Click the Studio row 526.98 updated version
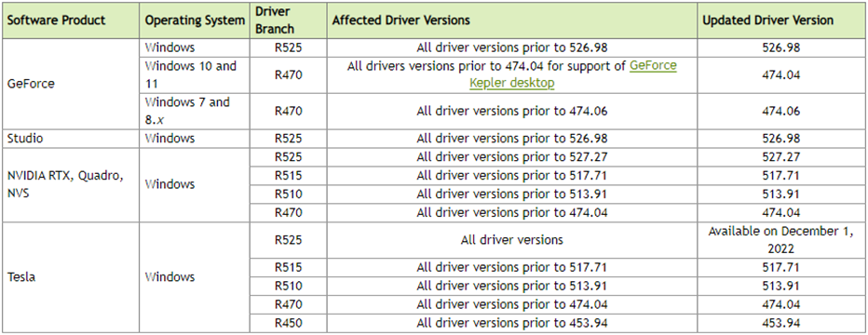The image size is (868, 335). [781, 139]
